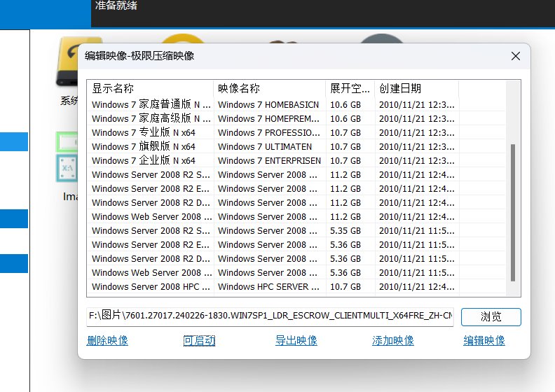Sort by the 显示名称 column header

click(x=151, y=89)
